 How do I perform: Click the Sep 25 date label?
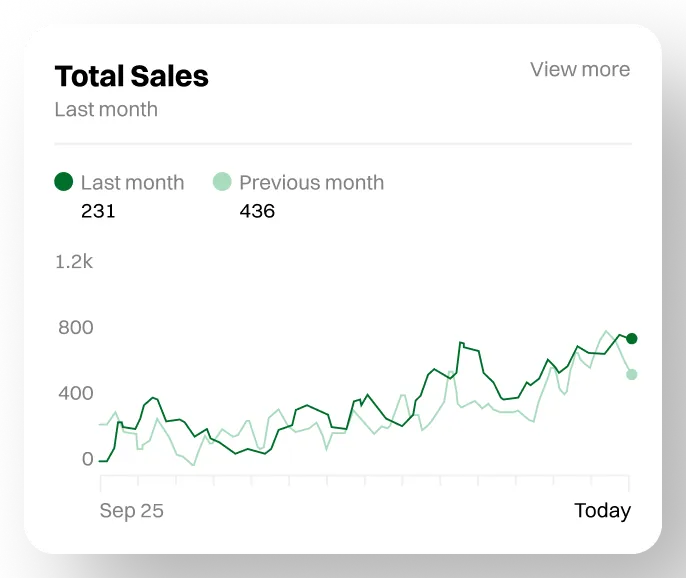[131, 511]
